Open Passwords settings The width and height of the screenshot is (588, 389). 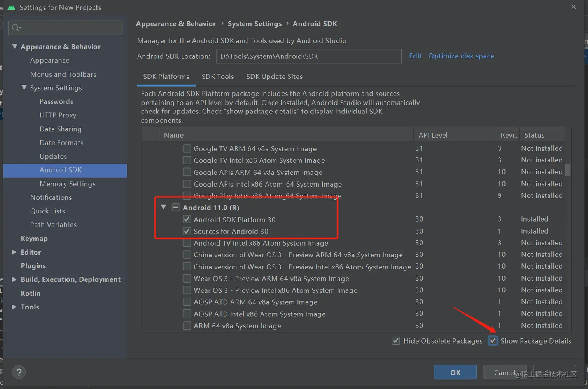(x=56, y=101)
